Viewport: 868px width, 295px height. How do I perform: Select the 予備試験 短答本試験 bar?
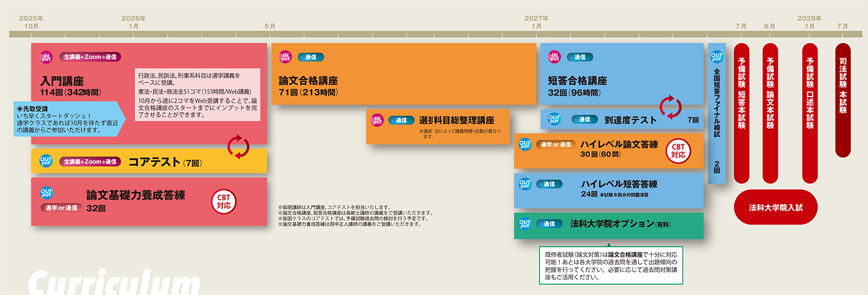click(x=742, y=113)
